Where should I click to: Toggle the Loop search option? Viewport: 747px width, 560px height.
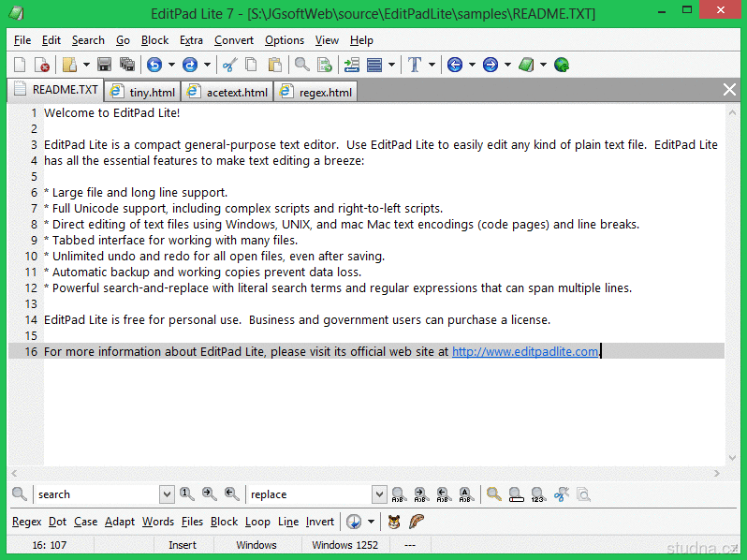pos(257,522)
